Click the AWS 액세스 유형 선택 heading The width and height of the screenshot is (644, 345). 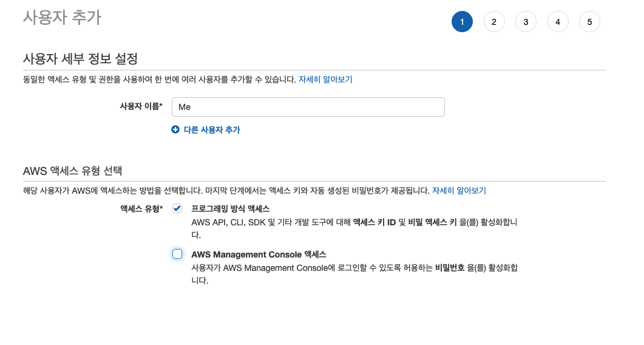[x=72, y=171]
